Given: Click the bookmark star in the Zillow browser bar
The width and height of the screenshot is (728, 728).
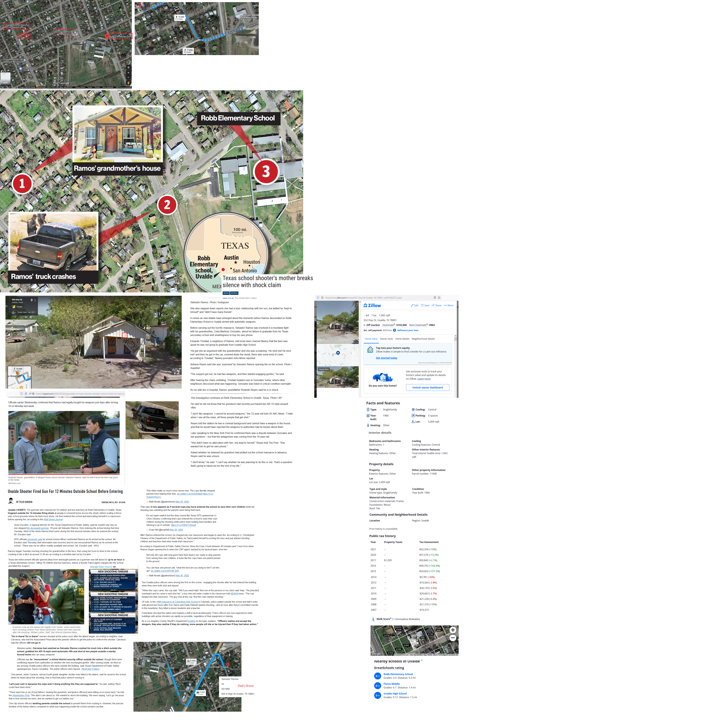Looking at the screenshot, I should (439, 298).
